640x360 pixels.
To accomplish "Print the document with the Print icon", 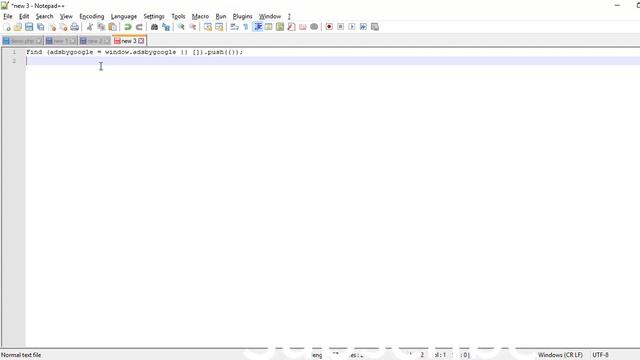I will point(75,27).
